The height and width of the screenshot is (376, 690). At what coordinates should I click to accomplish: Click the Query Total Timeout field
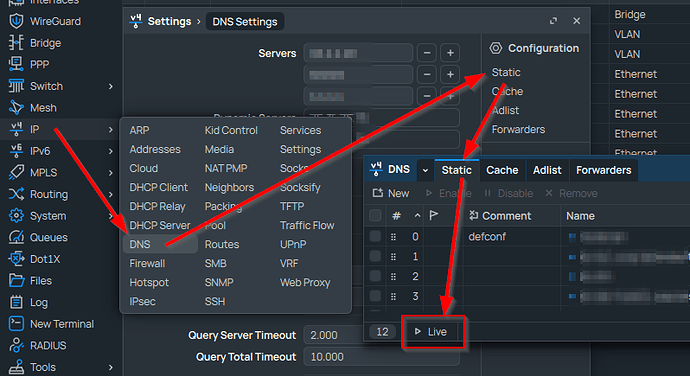click(382, 357)
